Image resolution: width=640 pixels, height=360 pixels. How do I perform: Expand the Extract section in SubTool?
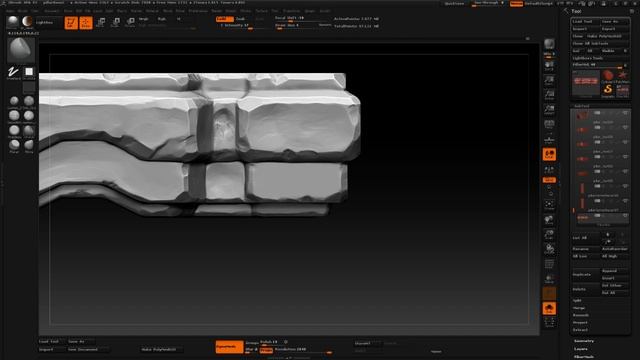point(580,330)
